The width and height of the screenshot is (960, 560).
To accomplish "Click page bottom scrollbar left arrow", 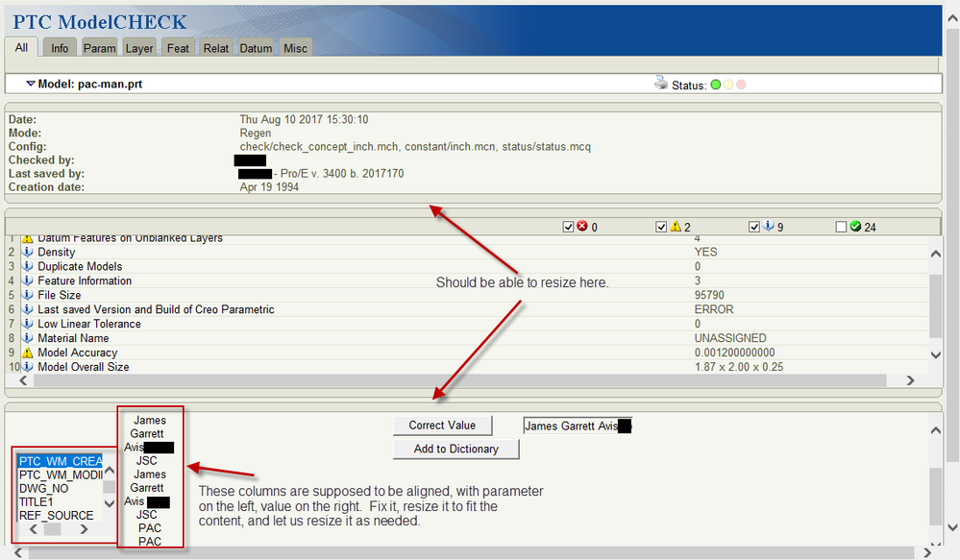I will tap(18, 553).
